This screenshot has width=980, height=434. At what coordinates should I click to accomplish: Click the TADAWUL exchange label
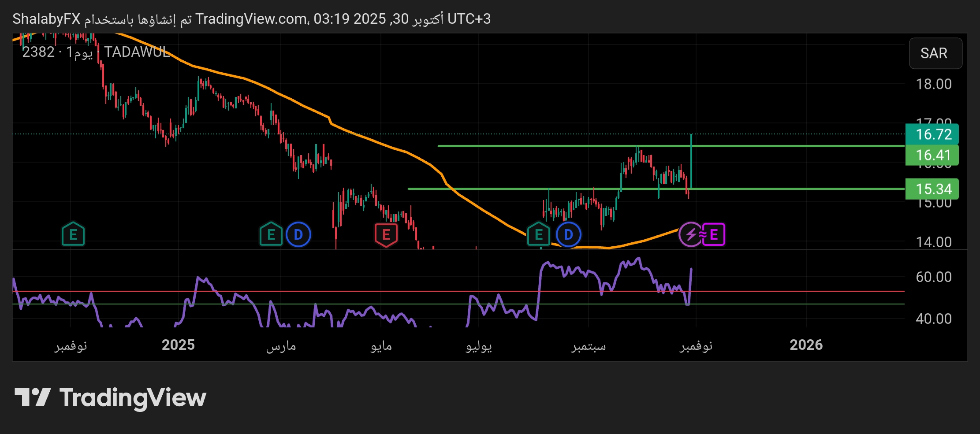click(137, 52)
